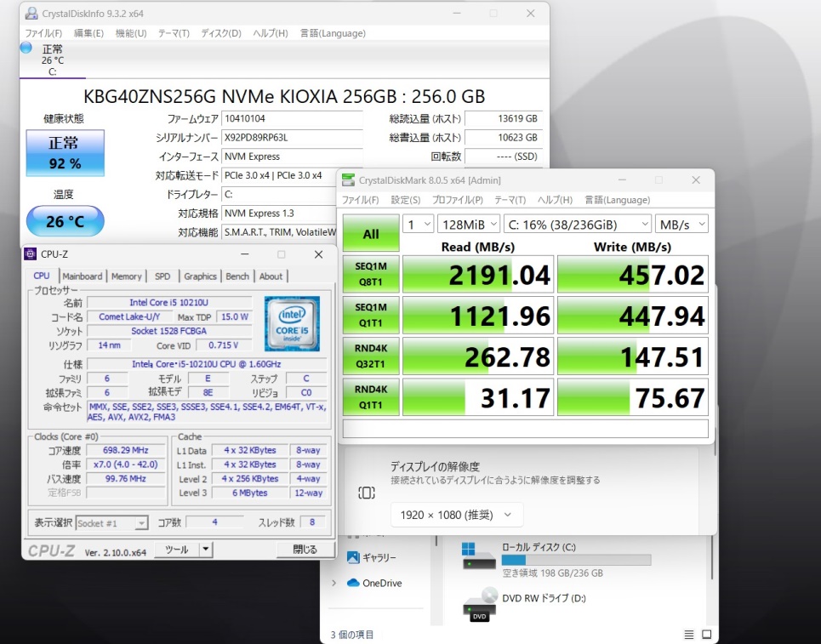Open Gallery icon in Explorer sidebar

tap(353, 557)
